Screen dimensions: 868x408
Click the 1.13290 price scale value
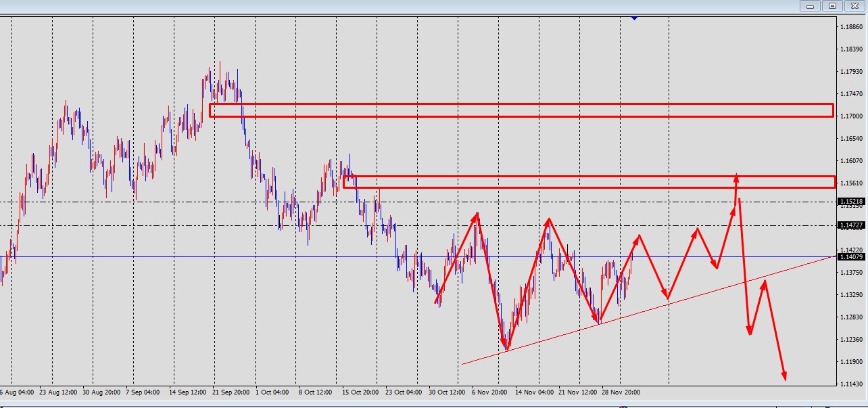[851, 295]
